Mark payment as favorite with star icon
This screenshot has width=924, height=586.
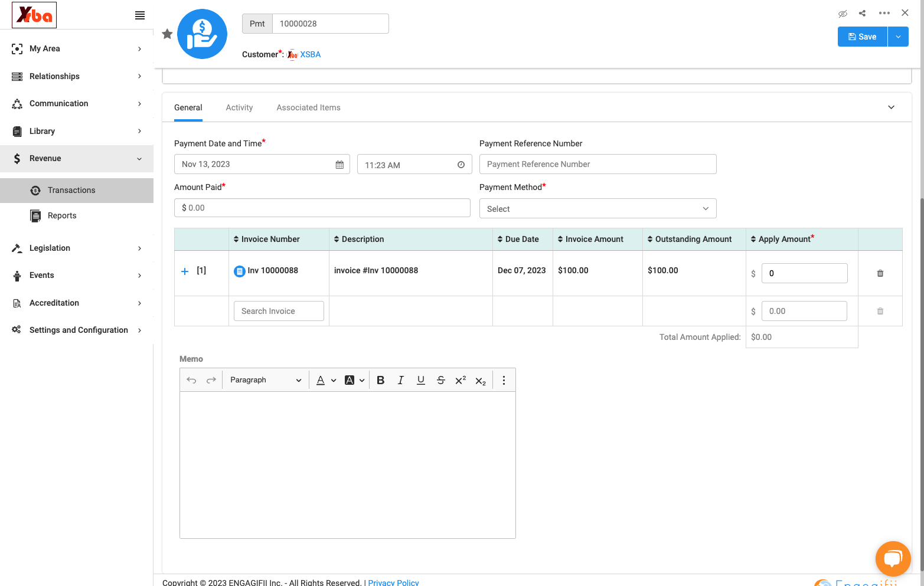point(167,34)
